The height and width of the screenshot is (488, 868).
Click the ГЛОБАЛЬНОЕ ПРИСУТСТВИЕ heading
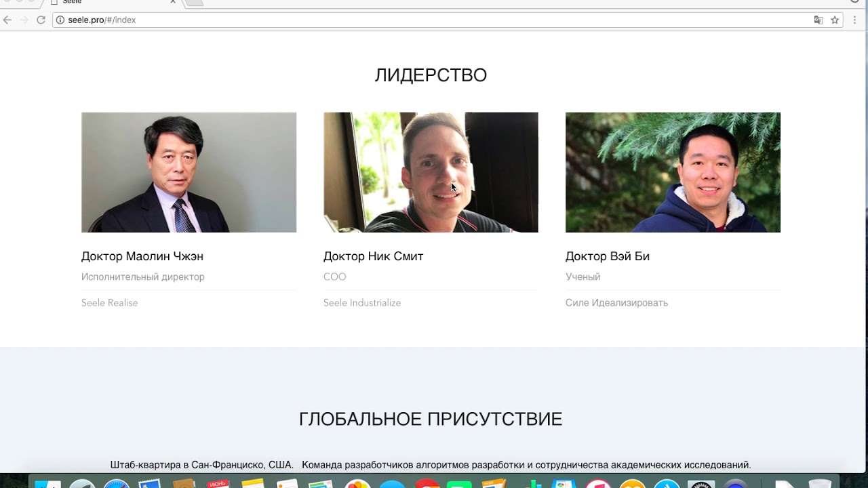click(x=431, y=419)
